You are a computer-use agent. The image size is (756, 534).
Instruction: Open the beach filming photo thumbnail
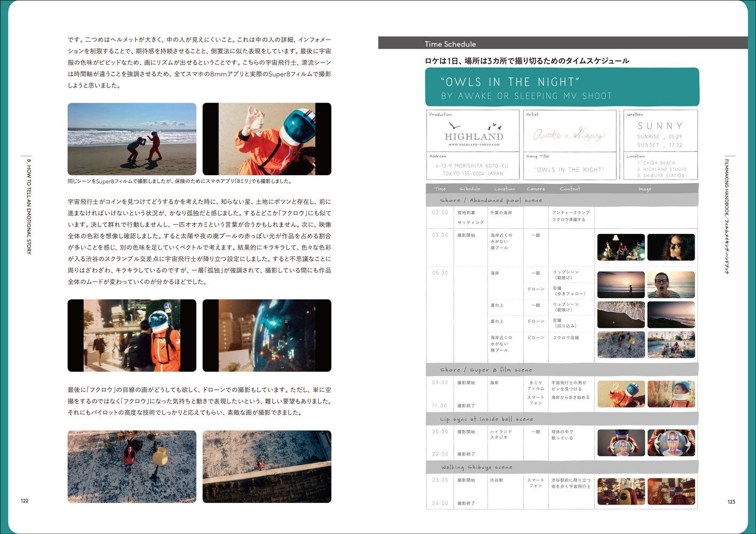(x=132, y=139)
